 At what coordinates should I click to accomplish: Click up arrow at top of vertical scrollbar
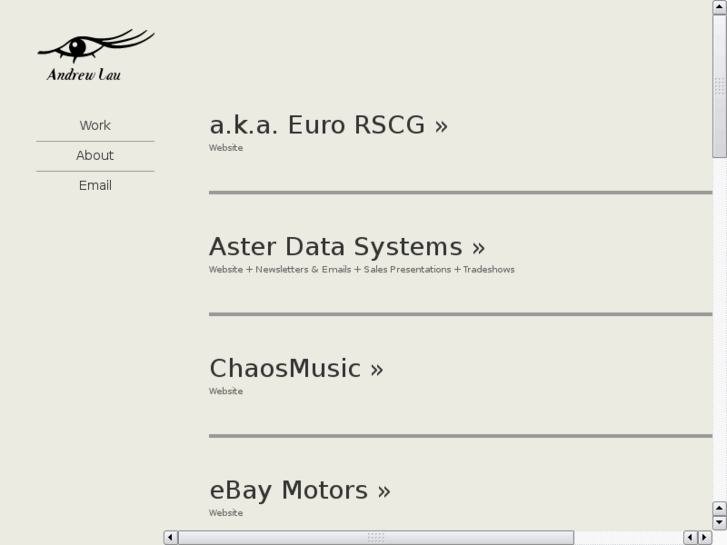tap(719, 7)
